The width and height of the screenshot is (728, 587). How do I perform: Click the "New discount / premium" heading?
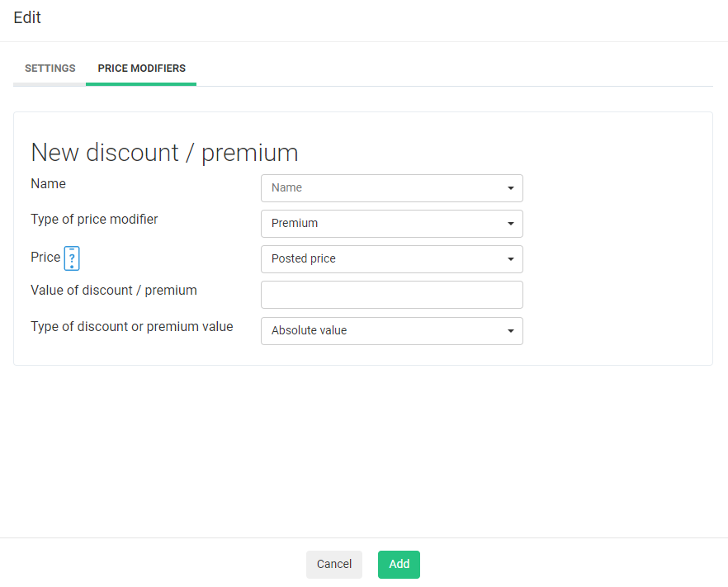164,153
